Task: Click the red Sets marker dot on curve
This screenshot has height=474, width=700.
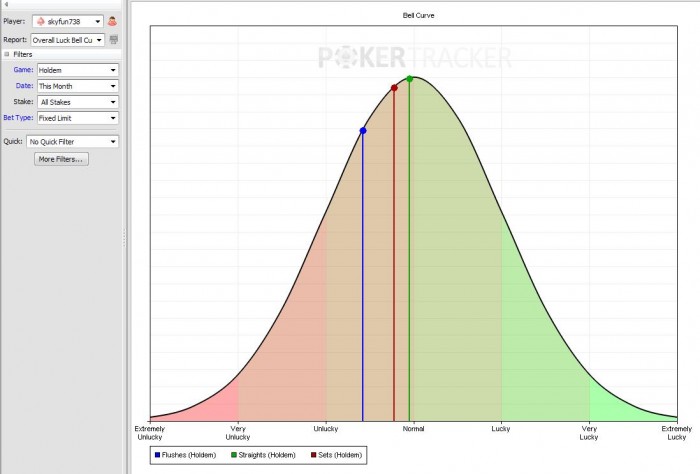Action: click(394, 88)
